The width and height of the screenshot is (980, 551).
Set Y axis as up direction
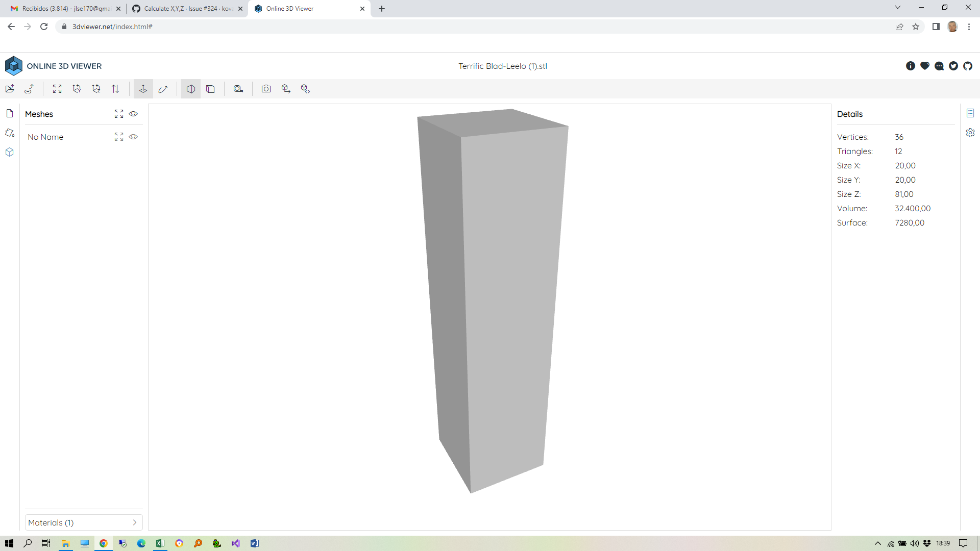pos(77,88)
